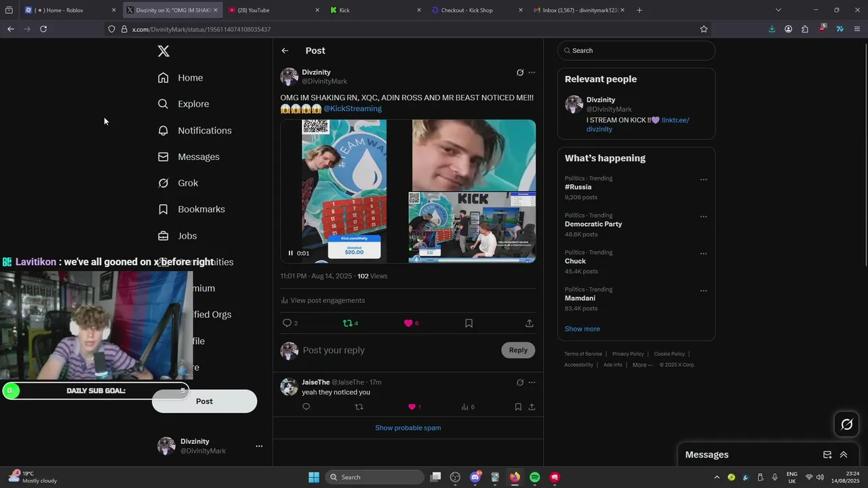Image resolution: width=868 pixels, height=488 pixels.
Task: View analytics of JaiseThe's reply
Action: click(468, 407)
